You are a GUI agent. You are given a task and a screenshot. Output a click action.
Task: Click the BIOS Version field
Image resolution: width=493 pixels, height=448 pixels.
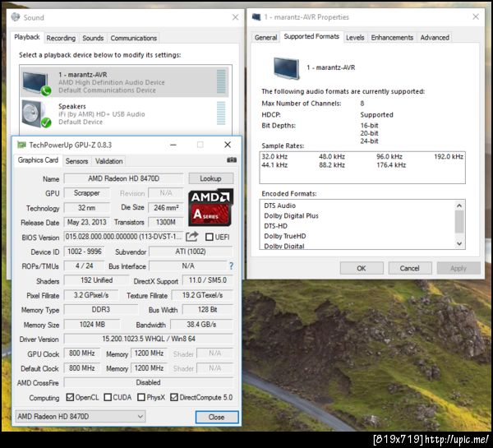pyautogui.click(x=123, y=237)
